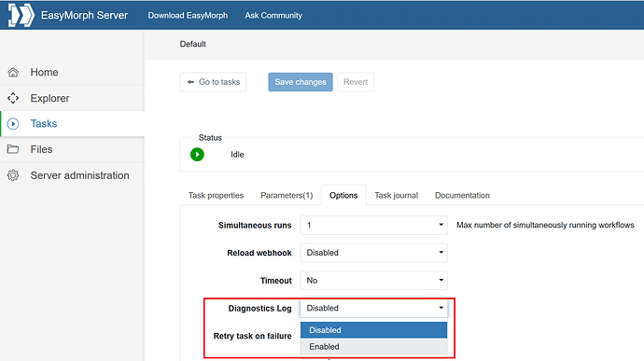Open the Simultaneous runs dropdown
This screenshot has height=361, width=644.
[x=373, y=225]
